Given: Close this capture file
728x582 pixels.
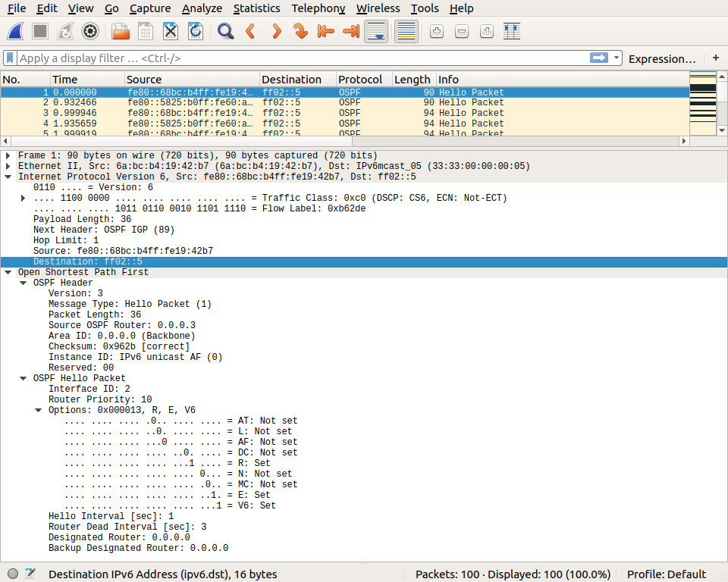Looking at the screenshot, I should click(171, 32).
